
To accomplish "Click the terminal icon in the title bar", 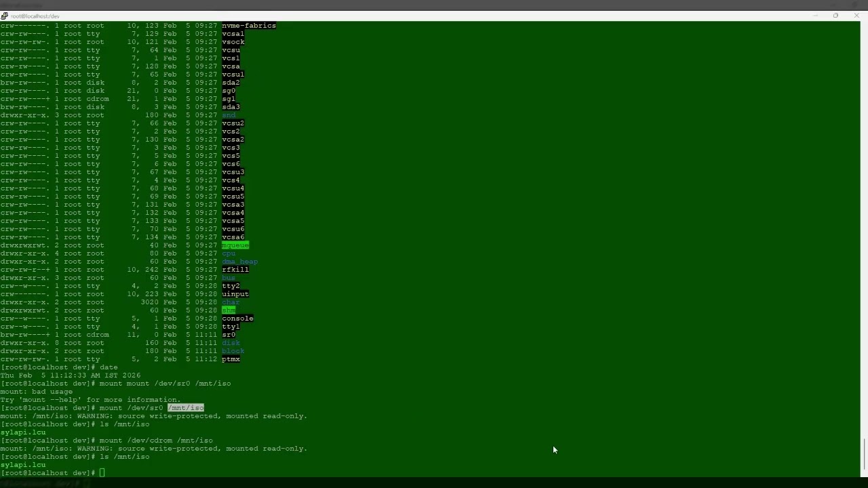I will click(x=5, y=16).
